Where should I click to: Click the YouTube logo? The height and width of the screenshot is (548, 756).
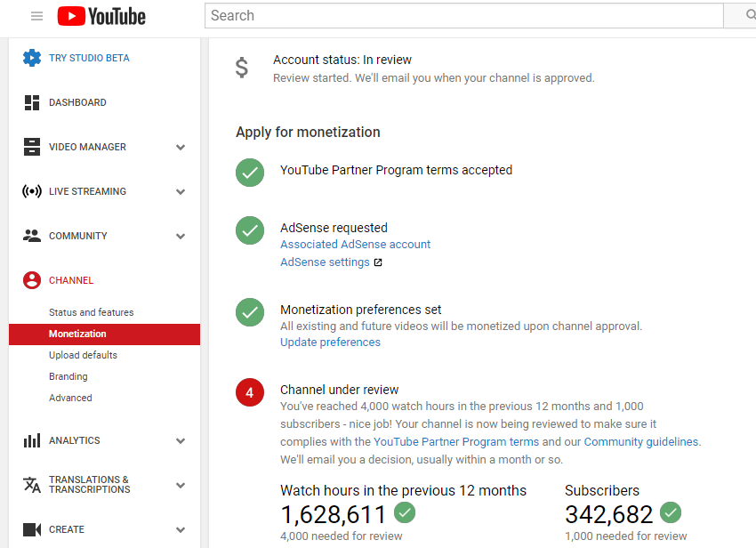pyautogui.click(x=101, y=16)
